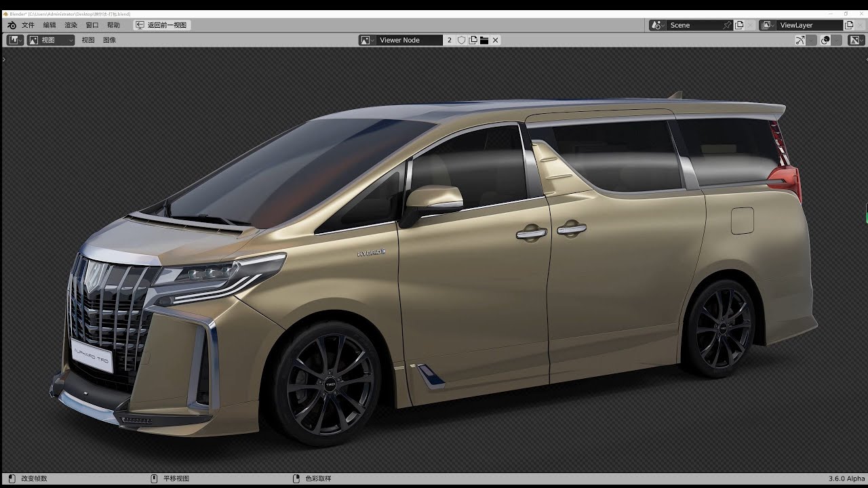Open the 渲染 (Render) menu
Image resolution: width=868 pixels, height=488 pixels.
pos(71,25)
